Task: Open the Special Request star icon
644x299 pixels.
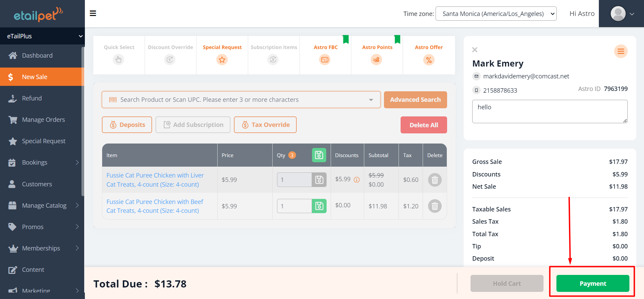Action: (222, 60)
